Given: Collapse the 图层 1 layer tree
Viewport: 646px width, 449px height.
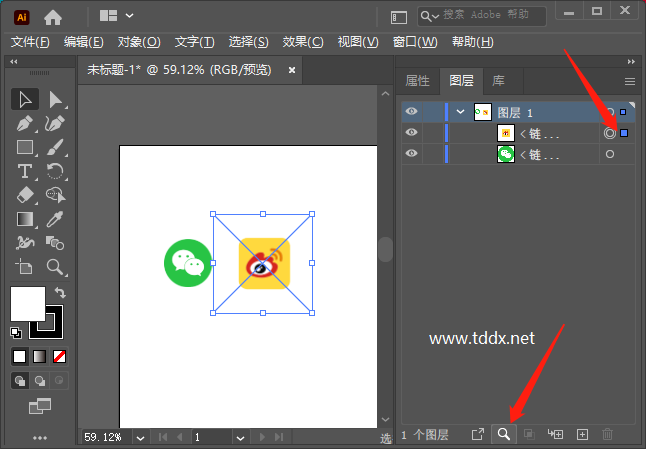Looking at the screenshot, I should (460, 112).
